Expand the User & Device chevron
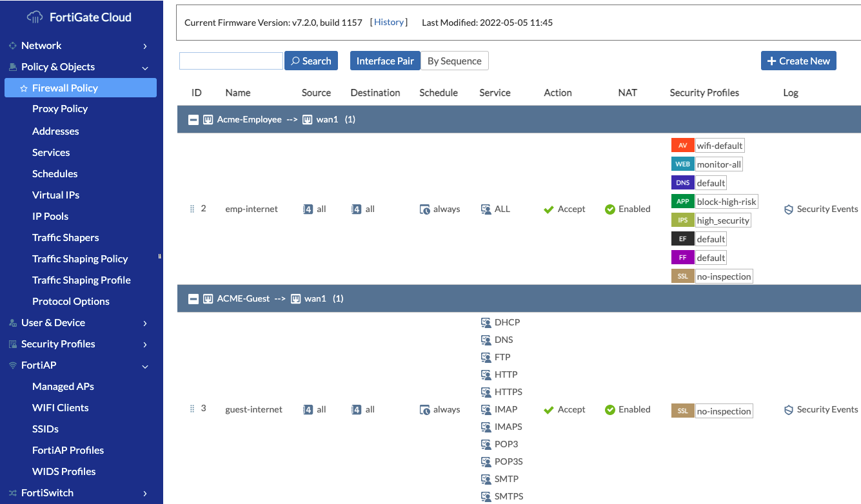 pos(145,324)
